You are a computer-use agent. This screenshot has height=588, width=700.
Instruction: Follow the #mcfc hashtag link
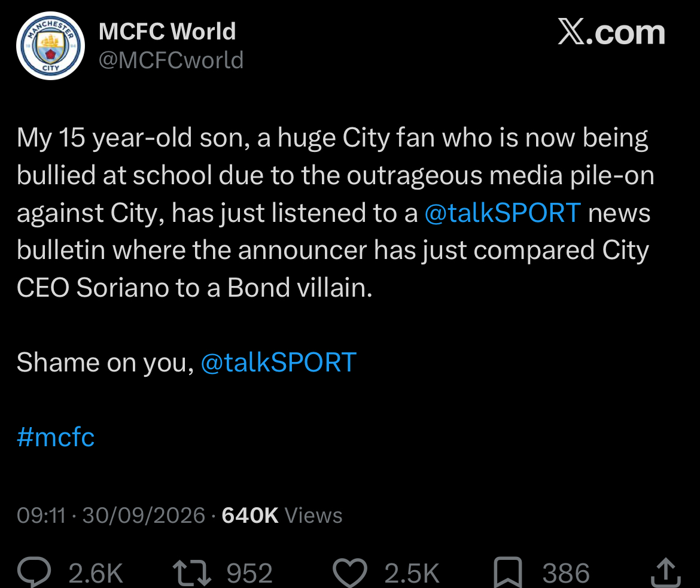[56, 437]
